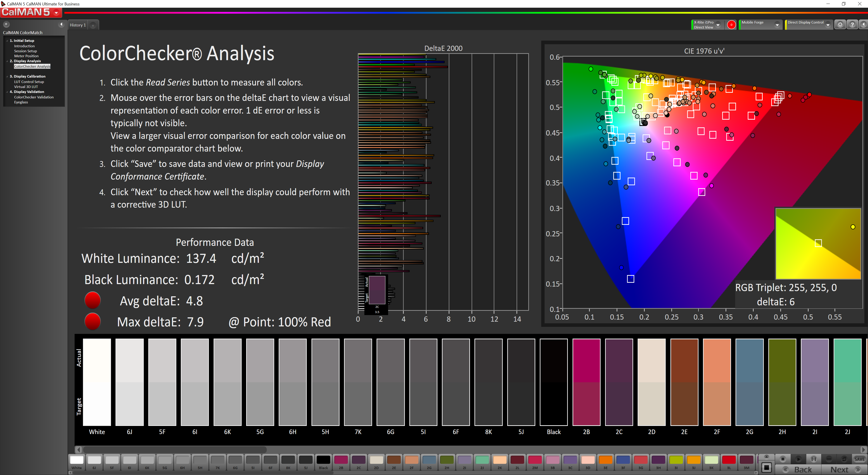Select the 2B magenta swatch in strip

[x=341, y=460]
